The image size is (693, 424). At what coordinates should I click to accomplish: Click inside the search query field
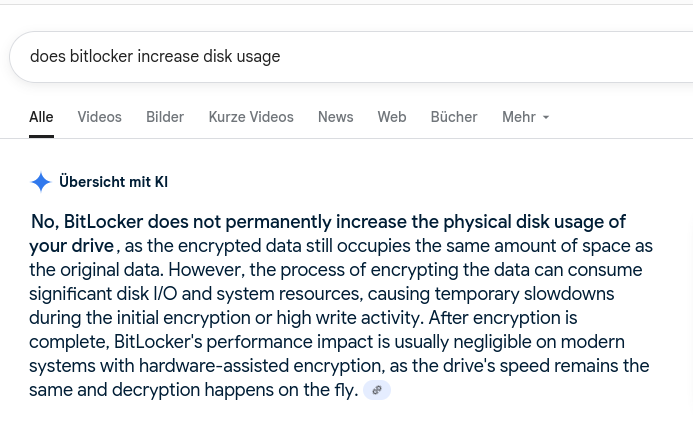pos(351,57)
